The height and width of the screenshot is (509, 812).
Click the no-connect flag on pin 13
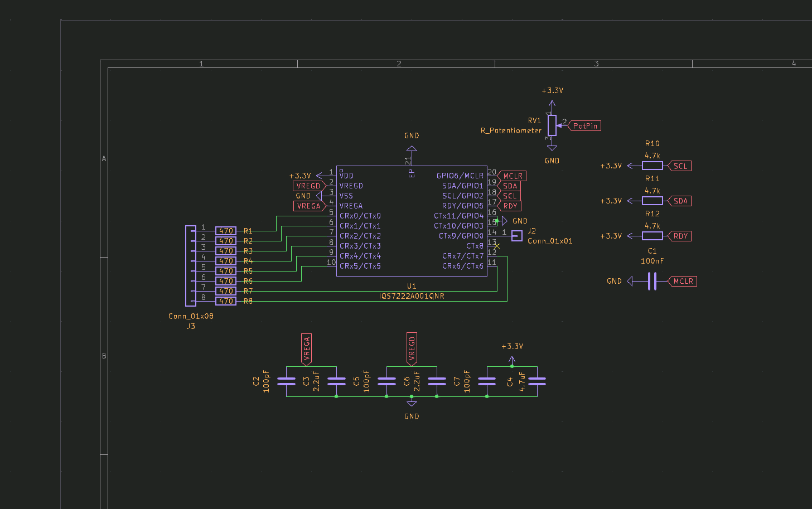[497, 246]
